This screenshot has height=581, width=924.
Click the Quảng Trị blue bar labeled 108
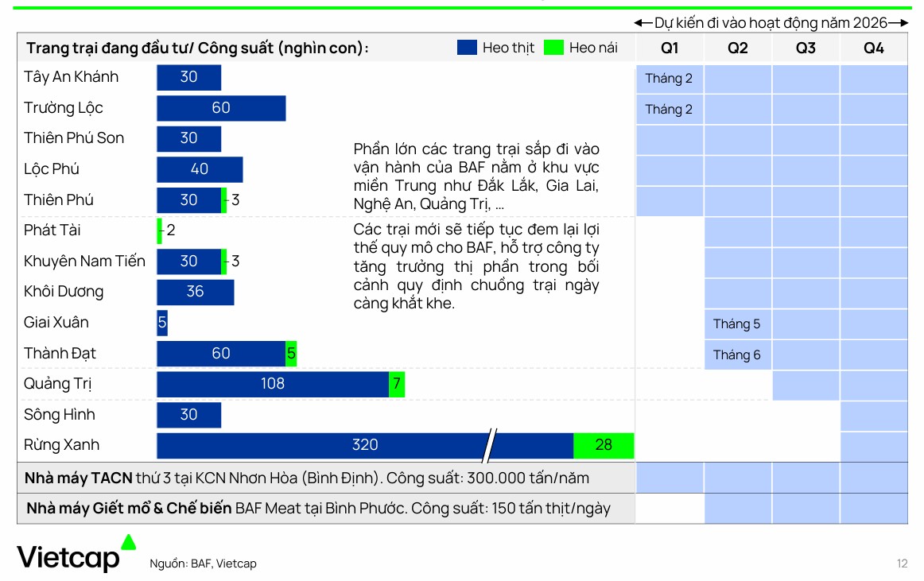click(x=272, y=384)
